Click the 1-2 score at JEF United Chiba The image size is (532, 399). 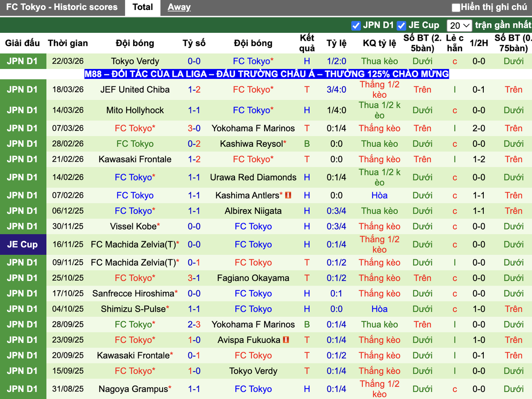click(x=194, y=89)
